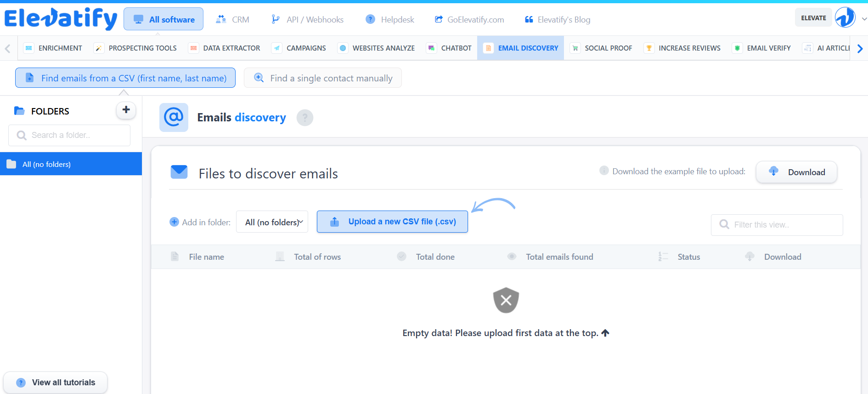Visit GoElevatify.com link

pos(469,20)
